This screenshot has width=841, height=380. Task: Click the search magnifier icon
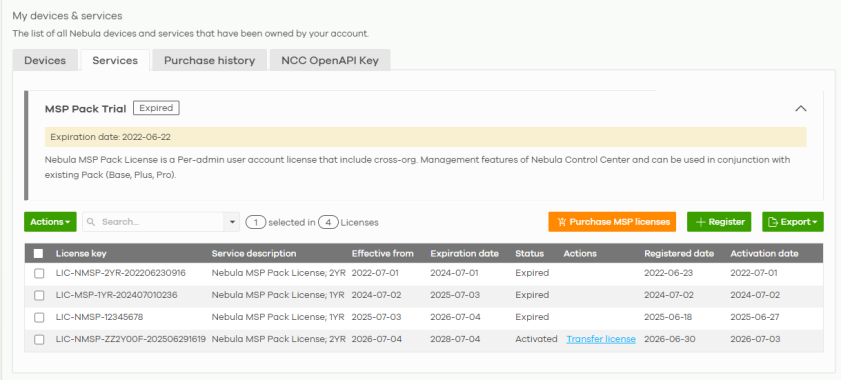(x=91, y=222)
